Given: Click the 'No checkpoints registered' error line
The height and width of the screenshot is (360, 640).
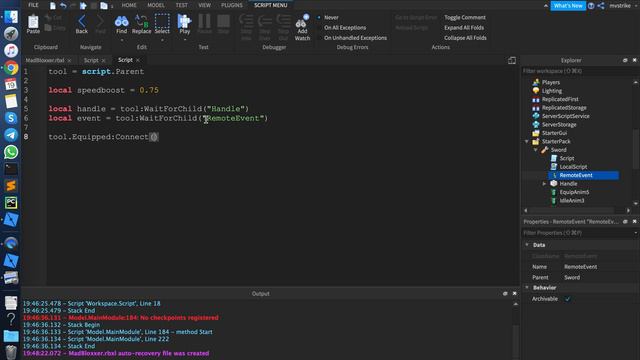Looking at the screenshot, I should click(x=120, y=318).
